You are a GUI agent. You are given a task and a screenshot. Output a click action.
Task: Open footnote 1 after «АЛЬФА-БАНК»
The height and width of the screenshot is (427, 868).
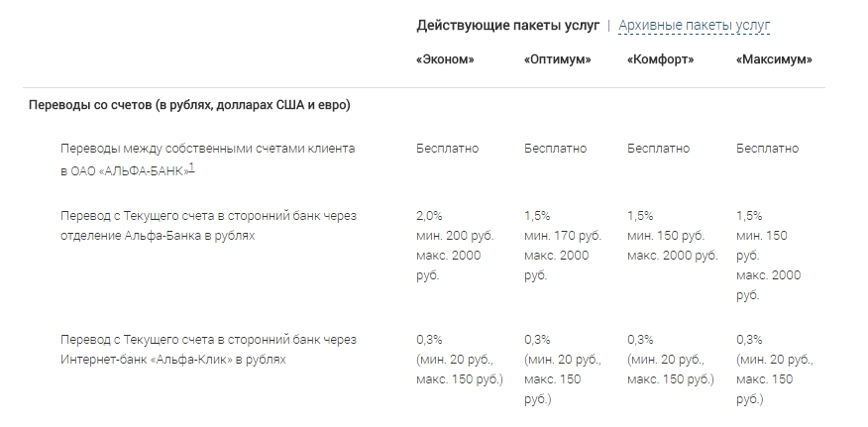coord(191,167)
